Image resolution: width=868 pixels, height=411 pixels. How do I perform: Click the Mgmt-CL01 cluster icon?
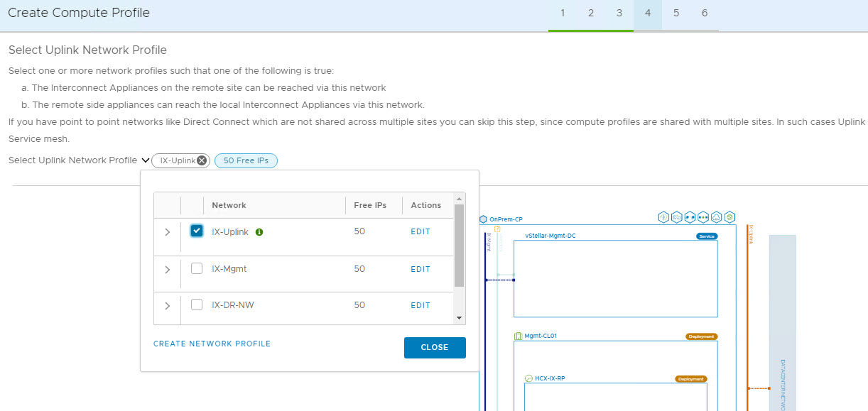click(x=518, y=336)
